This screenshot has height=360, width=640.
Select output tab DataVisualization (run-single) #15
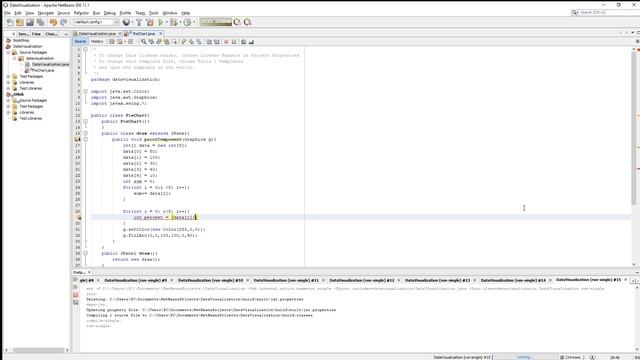coord(588,280)
